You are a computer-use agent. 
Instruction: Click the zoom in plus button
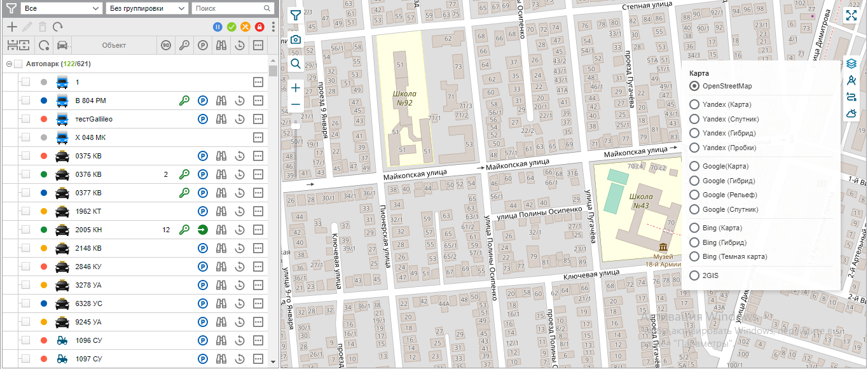click(x=296, y=88)
